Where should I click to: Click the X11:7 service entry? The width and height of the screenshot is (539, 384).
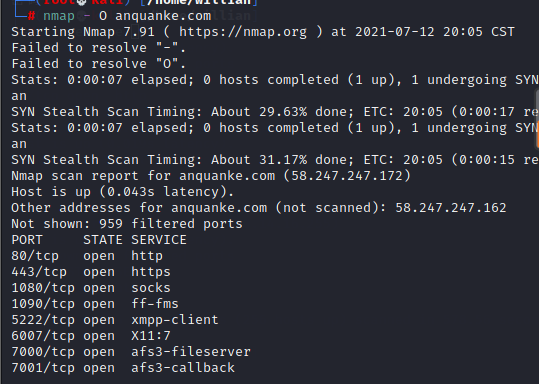pos(151,336)
